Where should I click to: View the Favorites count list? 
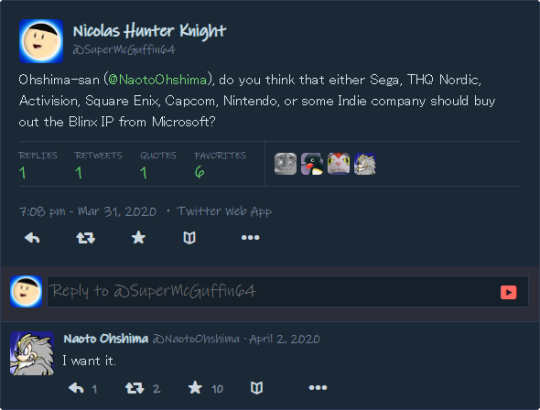[x=220, y=165]
